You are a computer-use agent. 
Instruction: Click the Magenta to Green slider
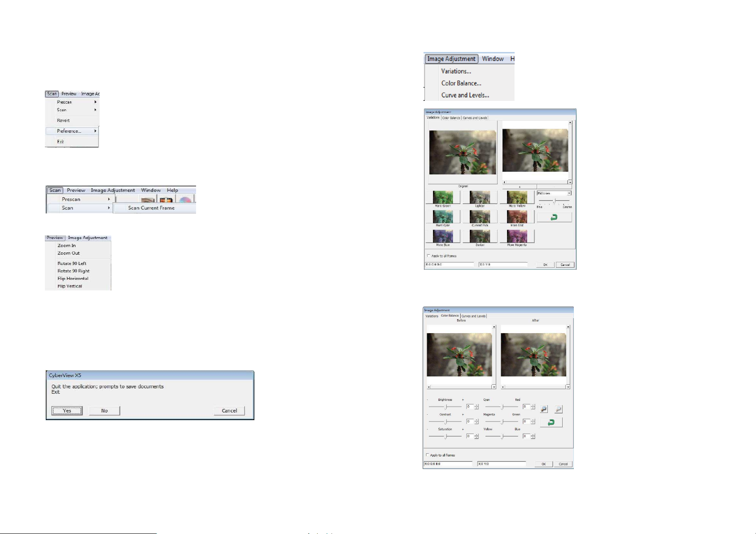click(x=502, y=421)
